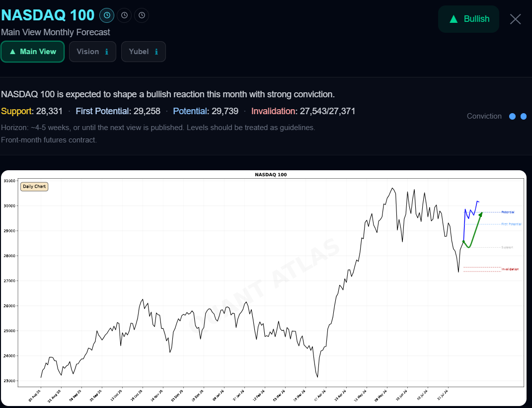This screenshot has width=532, height=408.
Task: Click the bullish reaction summary sentence
Action: pos(168,94)
